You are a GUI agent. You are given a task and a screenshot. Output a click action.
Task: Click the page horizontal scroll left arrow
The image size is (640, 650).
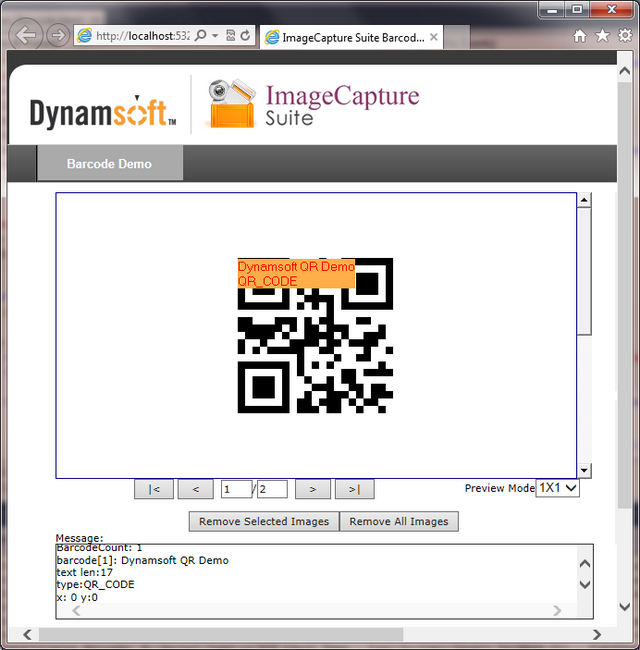(27, 634)
